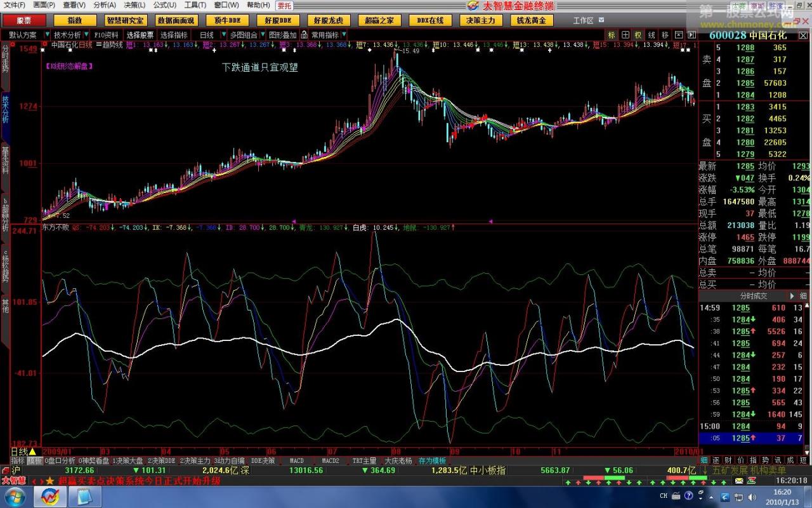The width and height of the screenshot is (812, 508).
Task: Click the 委托 button in menu bar
Action: (x=284, y=5)
